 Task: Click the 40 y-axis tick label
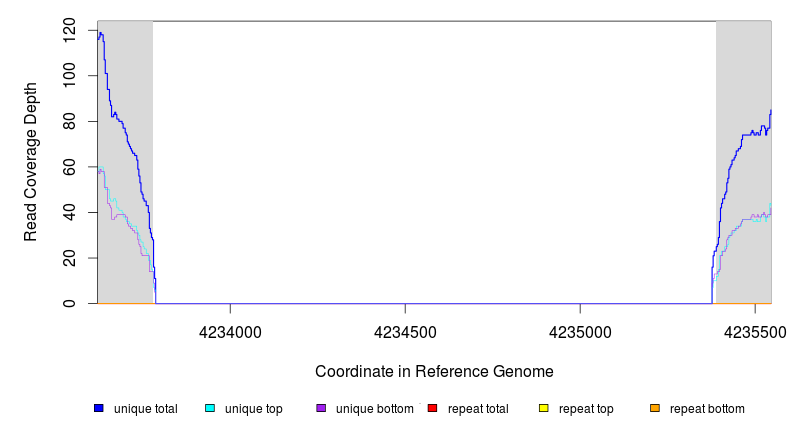click(69, 212)
